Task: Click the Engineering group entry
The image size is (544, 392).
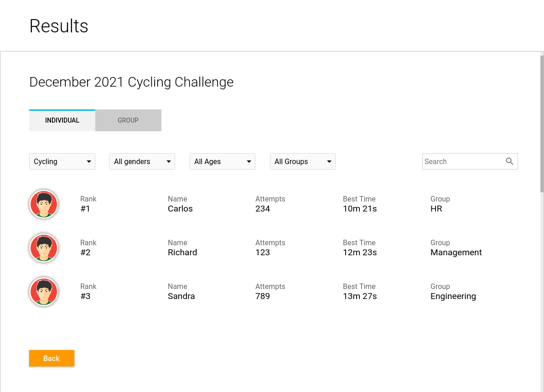Action: [453, 296]
